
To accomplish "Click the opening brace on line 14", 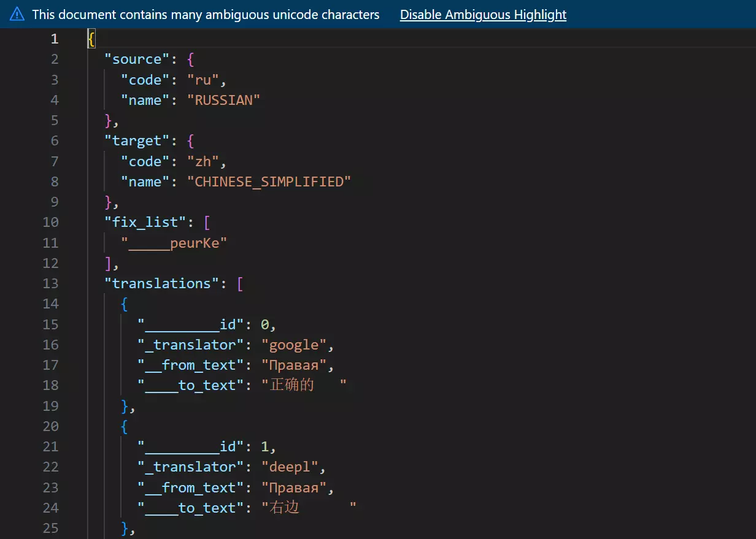I will [x=125, y=304].
